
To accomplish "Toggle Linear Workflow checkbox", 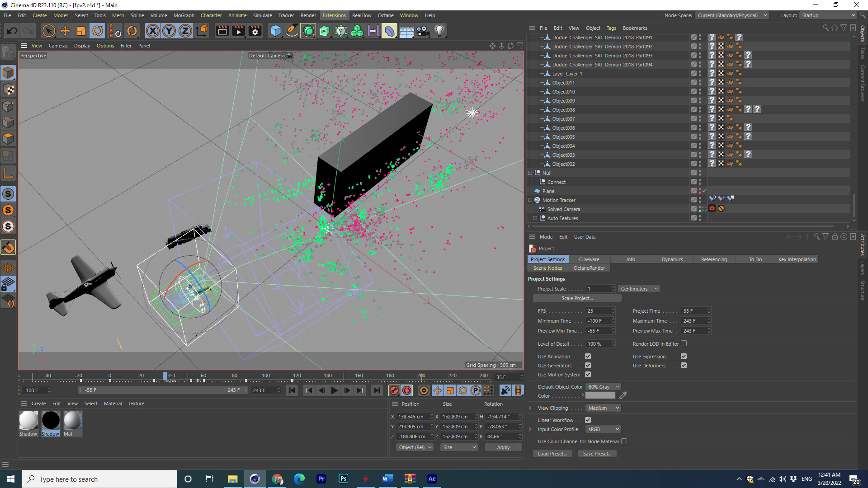I will 588,420.
